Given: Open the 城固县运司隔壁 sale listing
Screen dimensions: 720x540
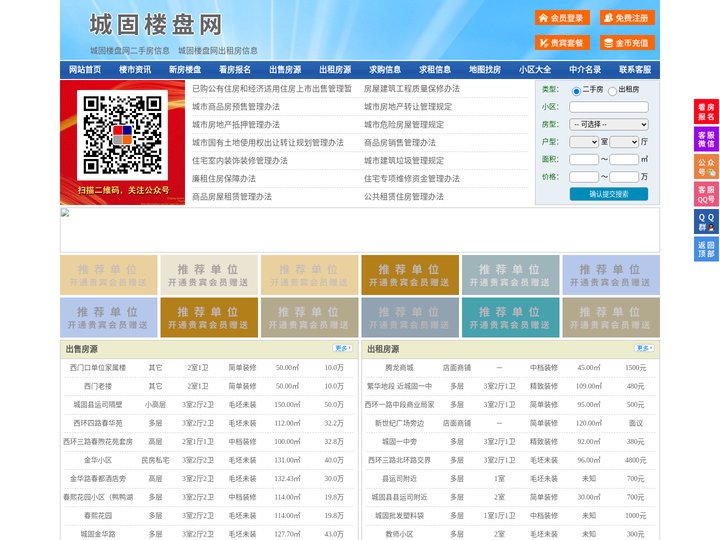Looking at the screenshot, I should [98, 405].
